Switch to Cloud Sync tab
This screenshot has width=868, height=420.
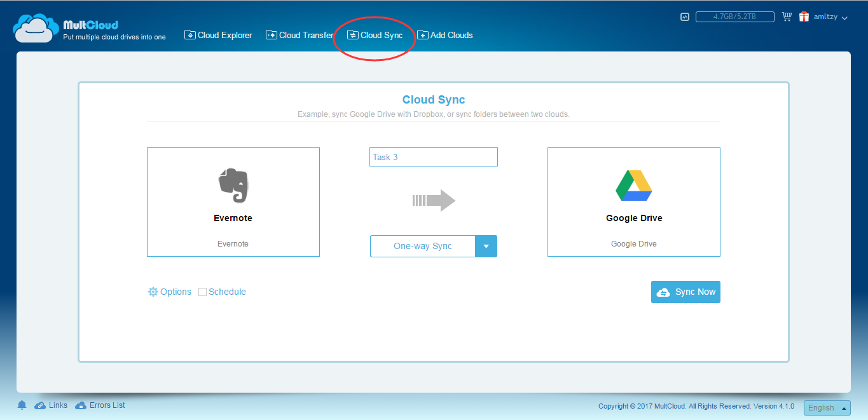[x=375, y=35]
